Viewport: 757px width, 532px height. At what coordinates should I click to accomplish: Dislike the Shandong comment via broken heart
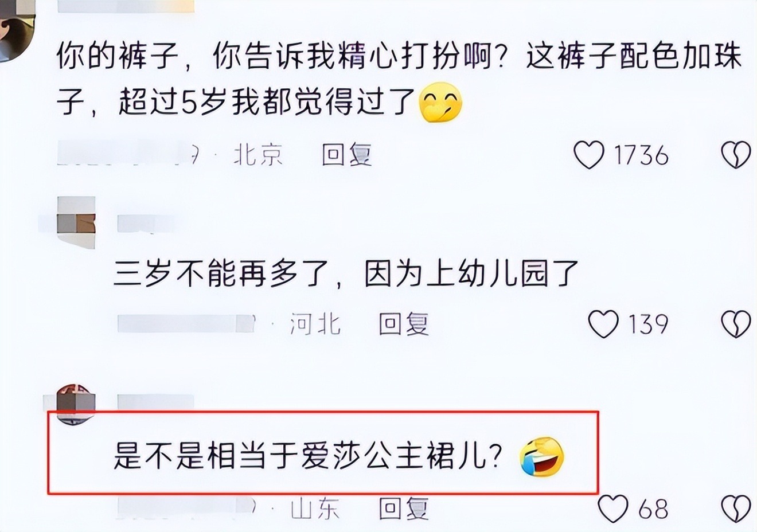point(736,508)
